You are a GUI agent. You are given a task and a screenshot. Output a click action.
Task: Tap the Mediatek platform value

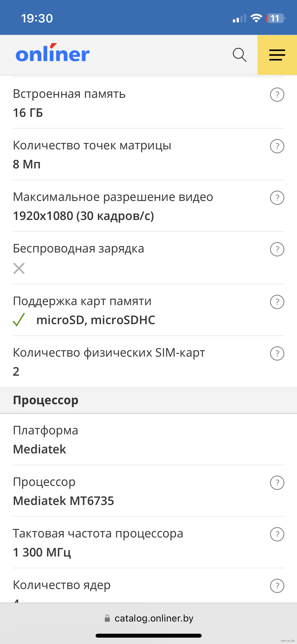click(x=40, y=449)
